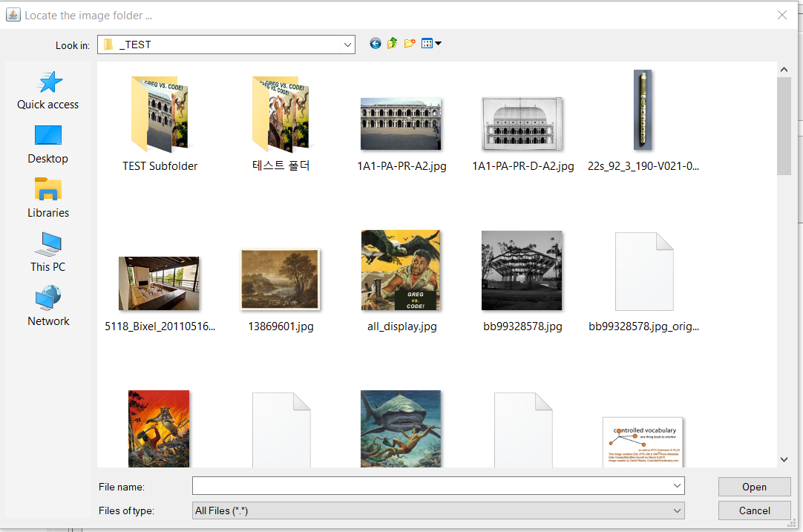The image size is (803, 532).
Task: Click into the File name text field
Action: pyautogui.click(x=431, y=486)
